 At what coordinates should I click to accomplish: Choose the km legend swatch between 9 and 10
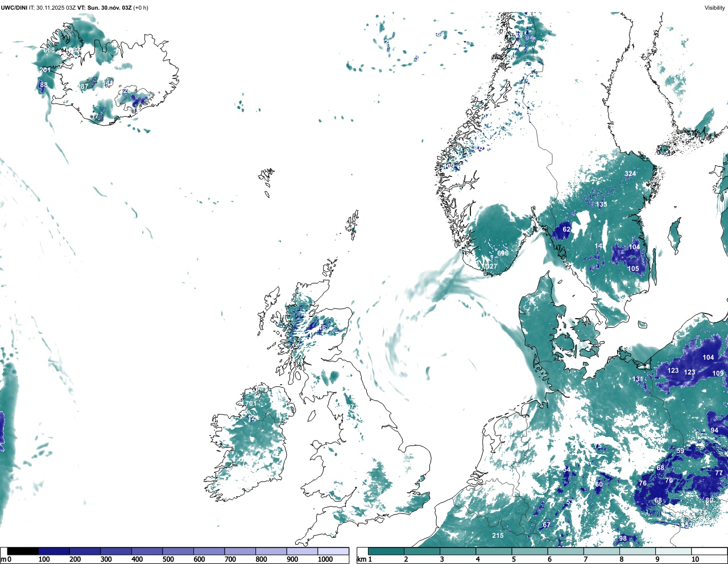tap(674, 551)
